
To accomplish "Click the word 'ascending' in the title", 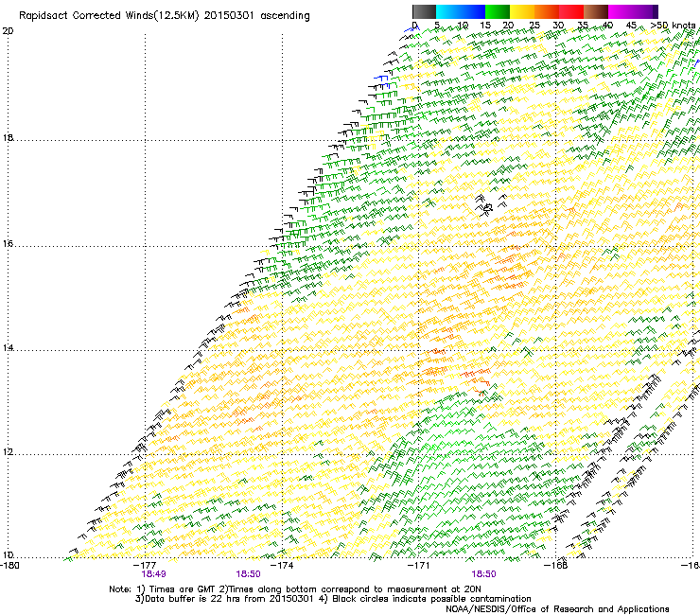I will coord(285,16).
